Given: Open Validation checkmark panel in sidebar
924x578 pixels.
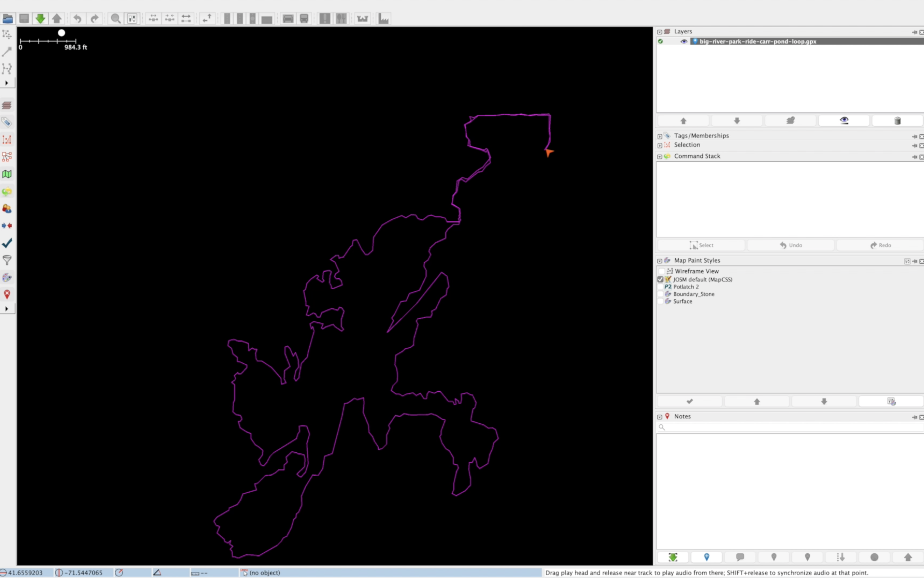Looking at the screenshot, I should tap(7, 243).
